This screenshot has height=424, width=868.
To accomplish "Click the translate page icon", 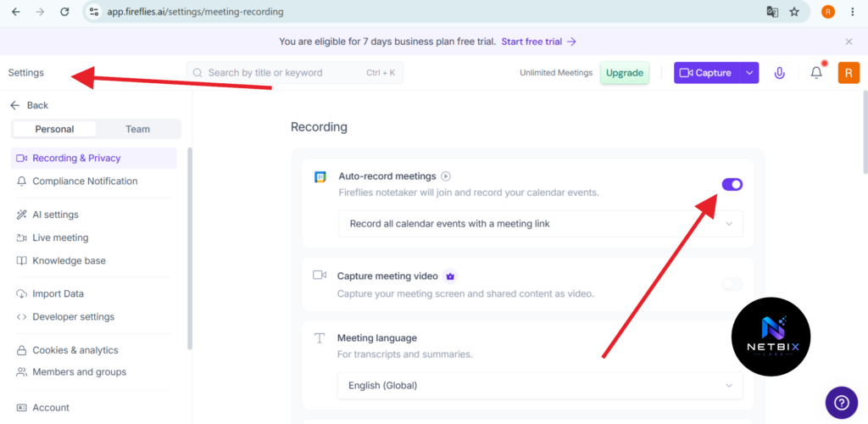I will (x=772, y=12).
